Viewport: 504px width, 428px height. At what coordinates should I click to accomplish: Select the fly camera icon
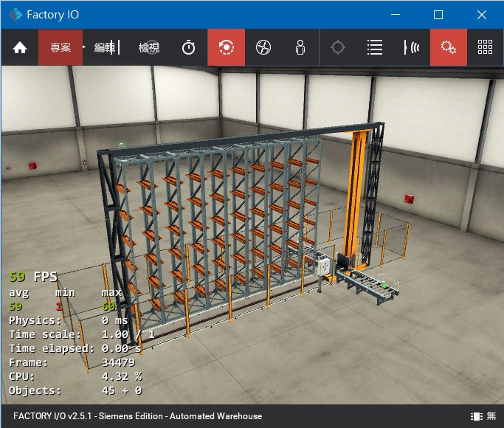tap(263, 47)
